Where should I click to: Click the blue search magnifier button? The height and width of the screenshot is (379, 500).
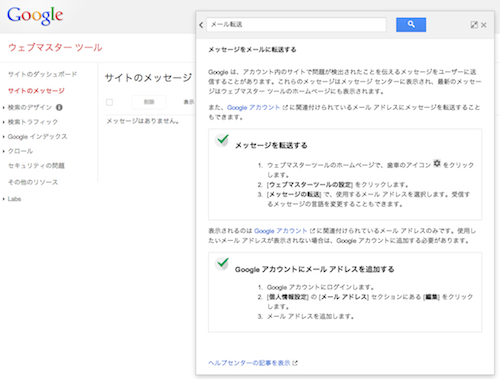point(411,25)
